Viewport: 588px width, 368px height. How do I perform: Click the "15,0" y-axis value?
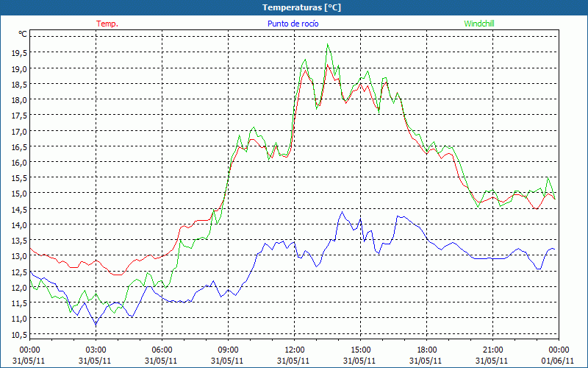(19, 194)
